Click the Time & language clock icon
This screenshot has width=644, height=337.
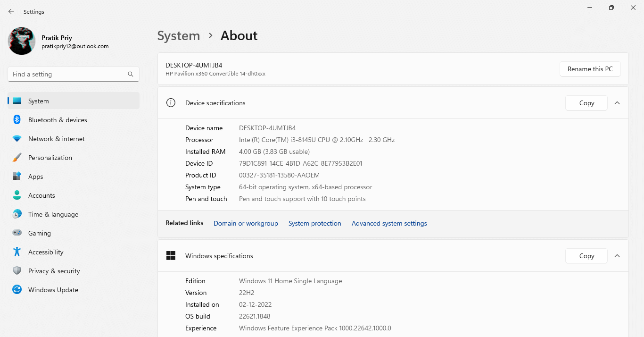pos(17,214)
